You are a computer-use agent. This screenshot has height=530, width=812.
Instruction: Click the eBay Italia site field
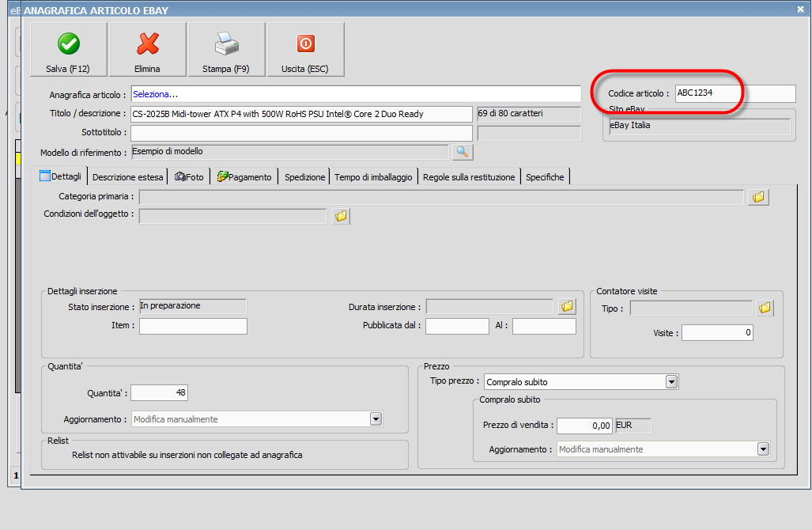click(x=700, y=126)
